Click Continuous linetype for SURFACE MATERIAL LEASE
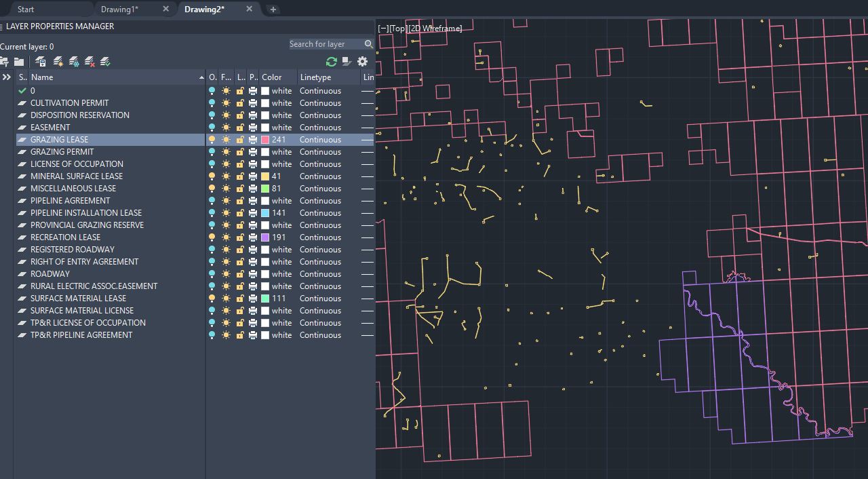Screen dimensions: 868x479 tap(320, 298)
